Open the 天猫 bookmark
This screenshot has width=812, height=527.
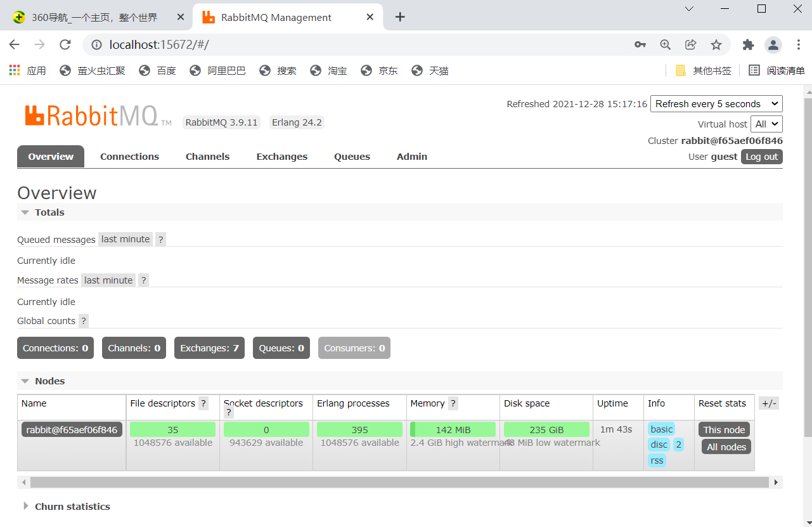click(430, 70)
